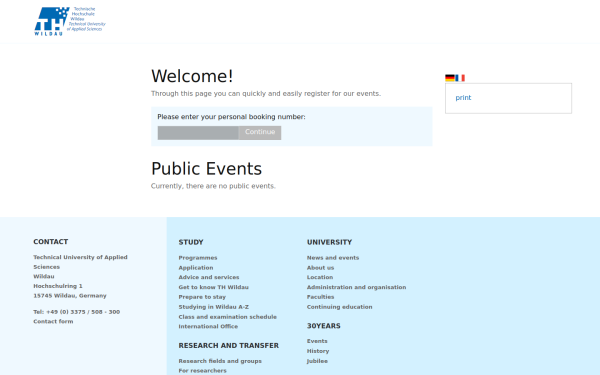Screen dimensions: 600x375
Task: Open the print link
Action: pos(463,98)
